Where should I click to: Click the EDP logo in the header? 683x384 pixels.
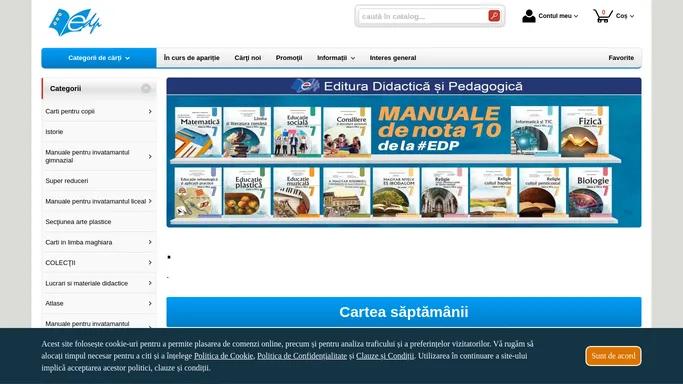[x=75, y=22]
